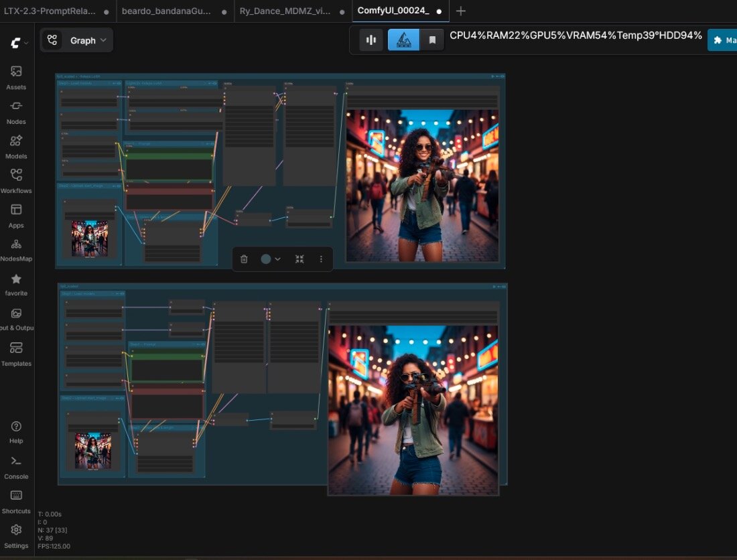737x560 pixels.
Task: Click the upper start image thumbnail
Action: 90,238
